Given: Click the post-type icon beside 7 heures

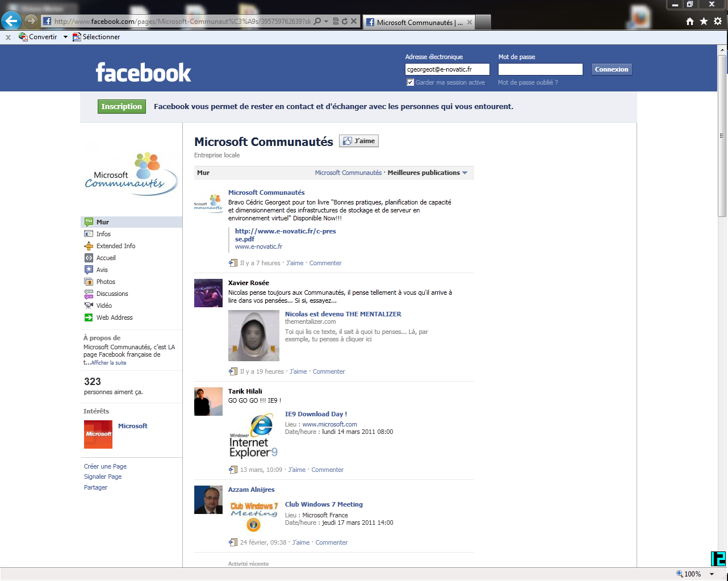Looking at the screenshot, I should (x=233, y=263).
